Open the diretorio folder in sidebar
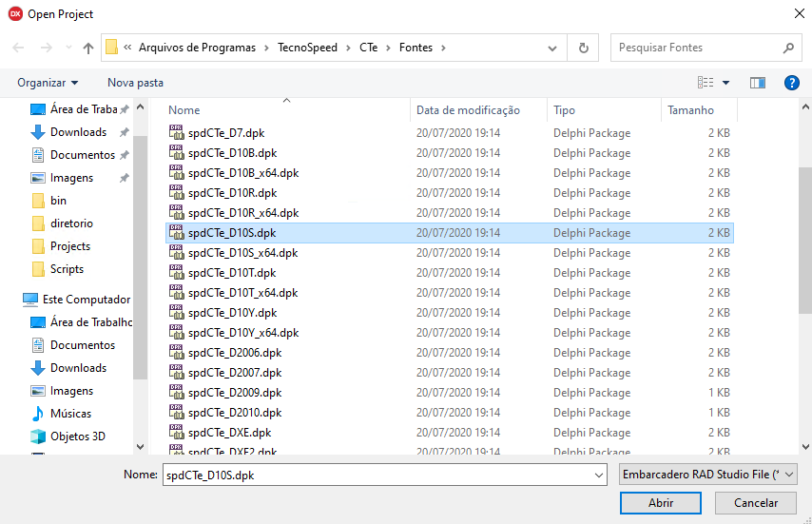812x524 pixels. pos(62,223)
